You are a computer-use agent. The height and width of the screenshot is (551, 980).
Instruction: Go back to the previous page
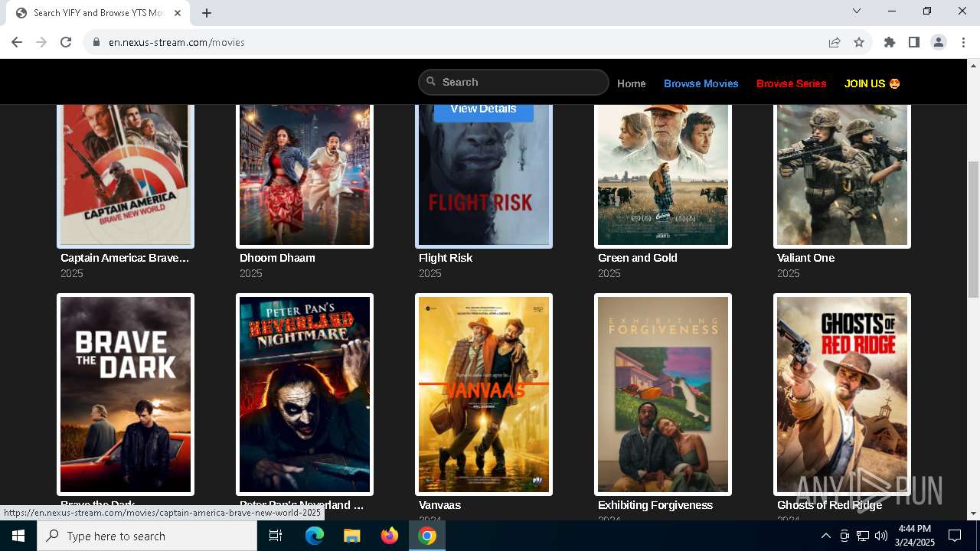pyautogui.click(x=17, y=42)
